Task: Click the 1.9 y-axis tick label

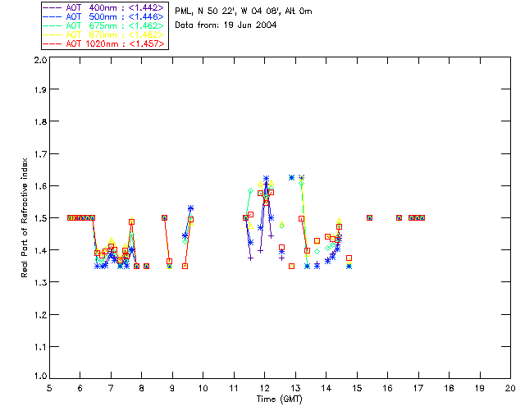Action: 40,89
